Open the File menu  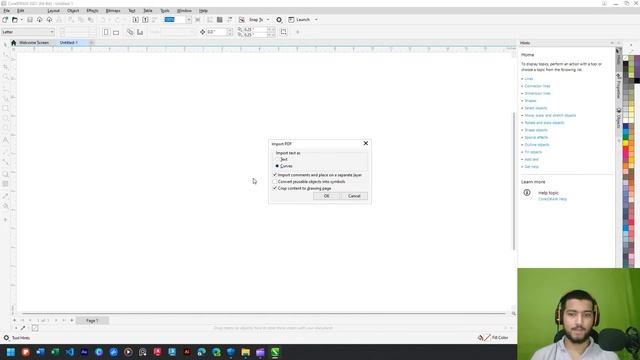point(7,11)
